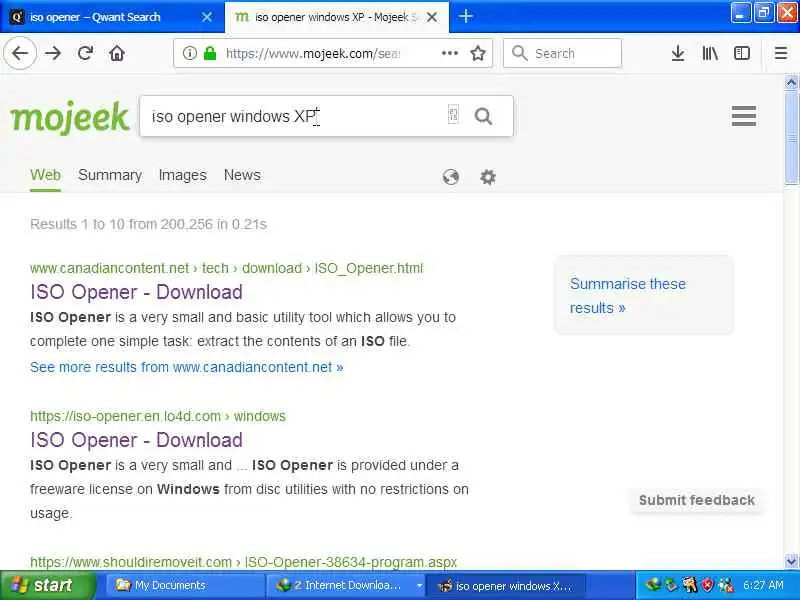Open the Firefox library menu
Image resolution: width=800 pixels, height=600 pixels.
tap(710, 53)
